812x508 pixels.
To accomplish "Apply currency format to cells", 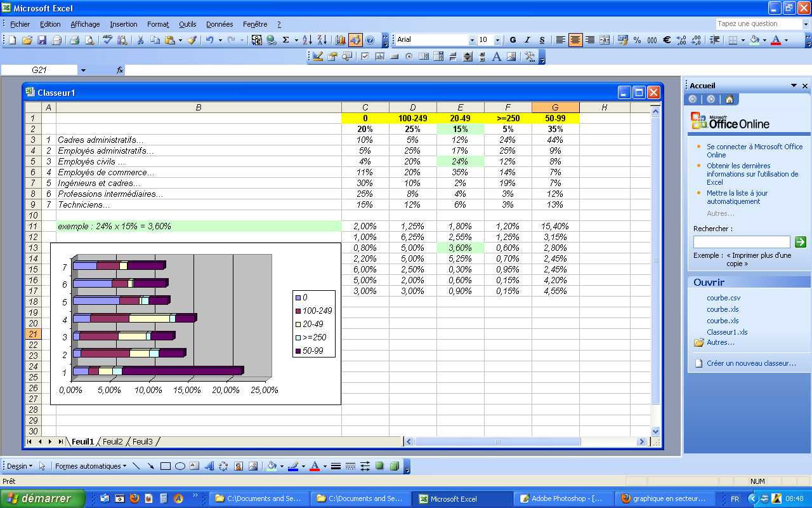I will [622, 40].
